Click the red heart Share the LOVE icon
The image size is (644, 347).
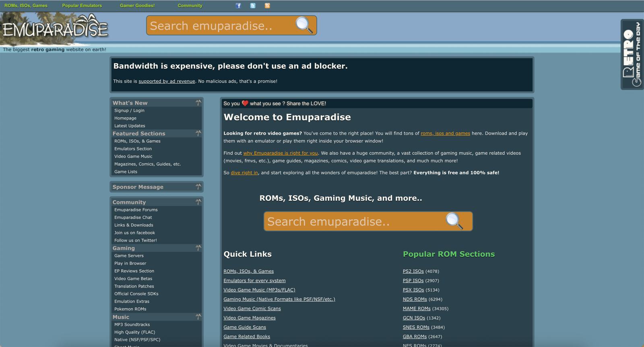click(x=245, y=103)
